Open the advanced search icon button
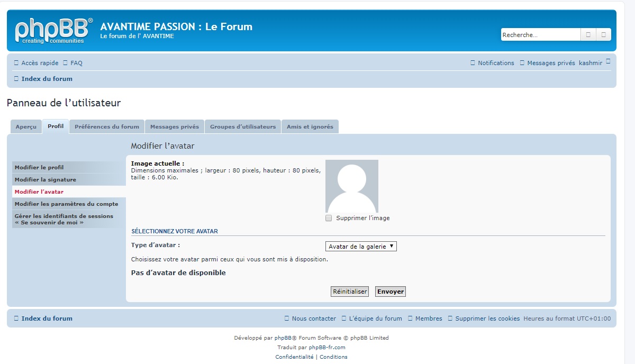 click(604, 35)
